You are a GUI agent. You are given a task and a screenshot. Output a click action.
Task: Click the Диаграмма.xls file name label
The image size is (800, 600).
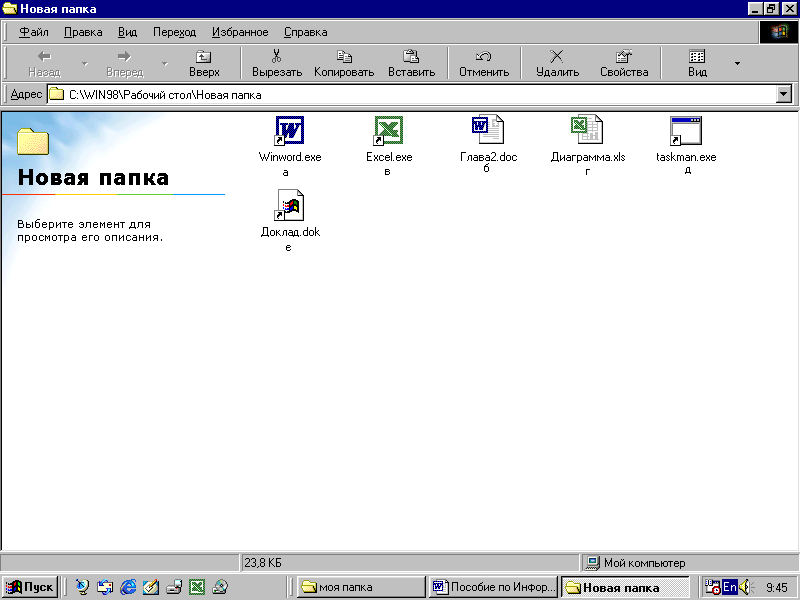tap(588, 157)
